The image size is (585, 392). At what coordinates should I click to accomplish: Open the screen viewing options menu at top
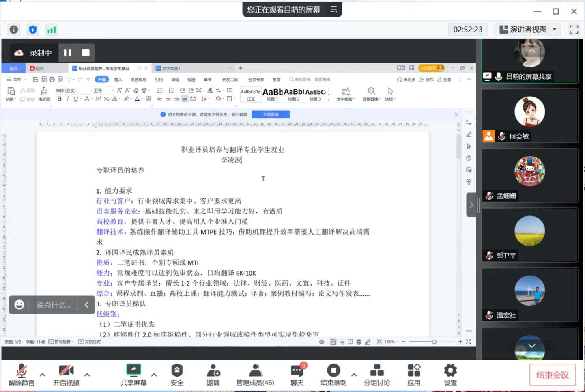[334, 10]
